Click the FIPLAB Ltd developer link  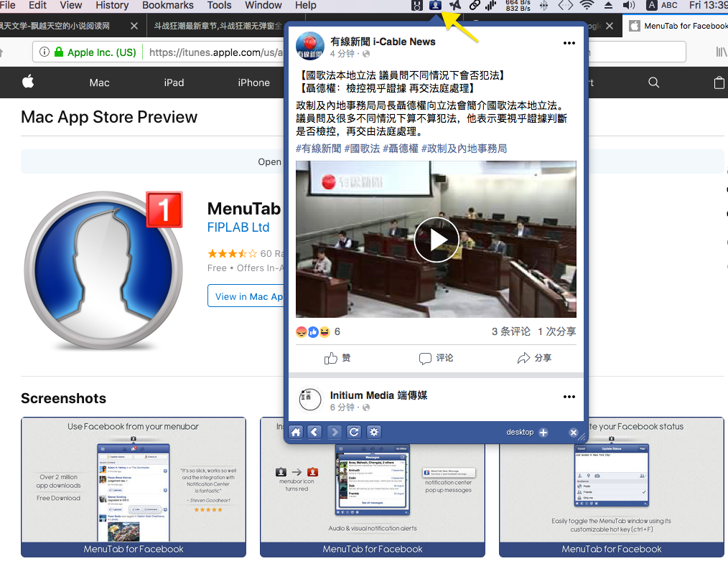(238, 227)
